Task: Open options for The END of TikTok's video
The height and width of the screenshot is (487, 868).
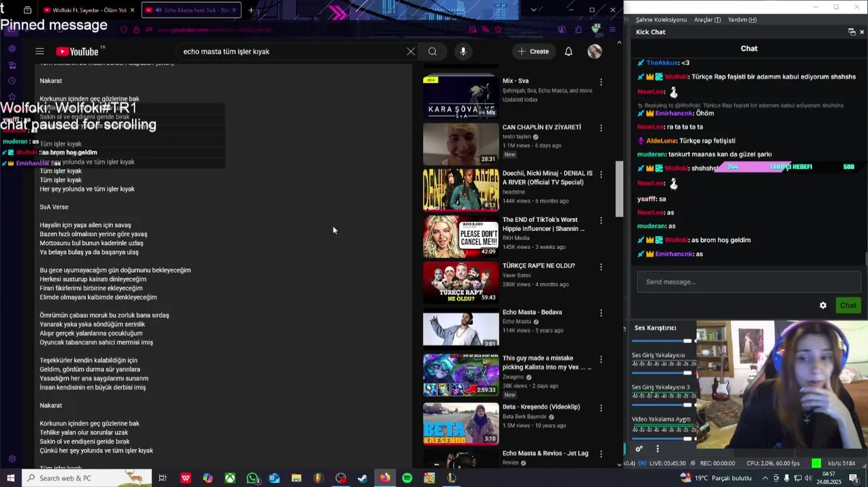Action: [601, 221]
